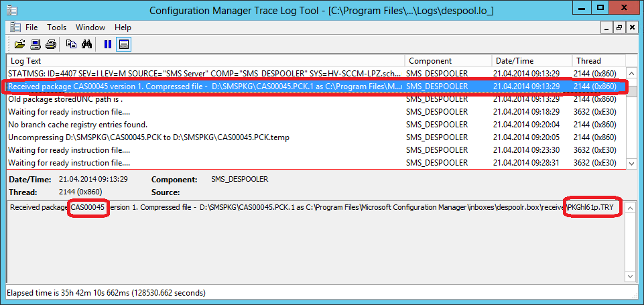The image size is (644, 305).
Task: Open the Window menu
Action: [x=90, y=27]
